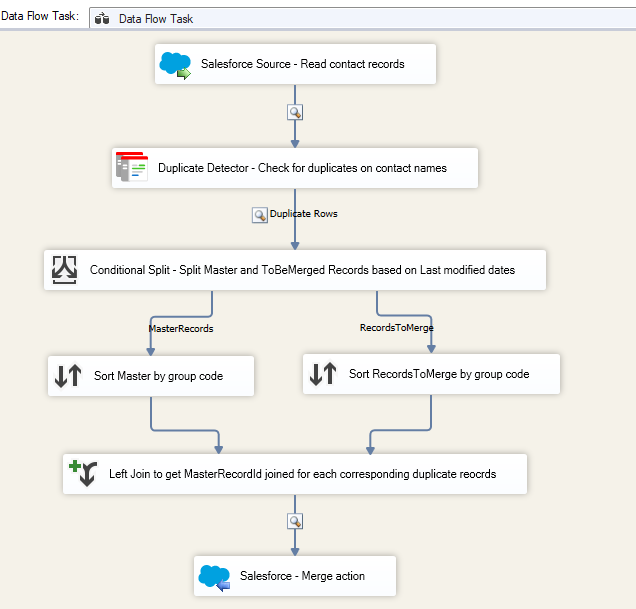
Task: Select the RecordsToMerge path label
Action: pyautogui.click(x=397, y=327)
